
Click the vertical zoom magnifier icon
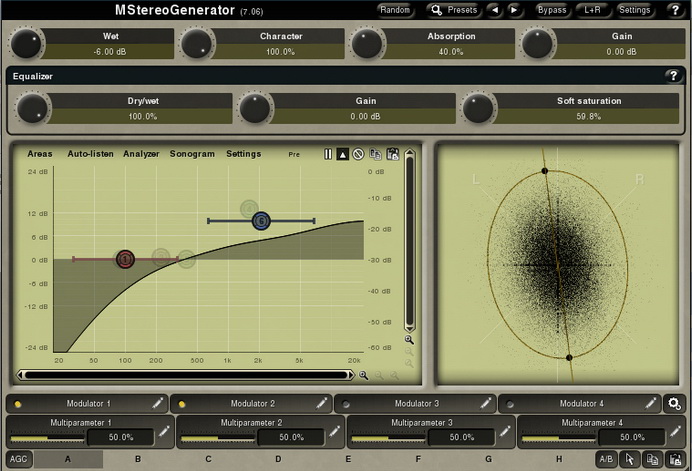pos(409,339)
